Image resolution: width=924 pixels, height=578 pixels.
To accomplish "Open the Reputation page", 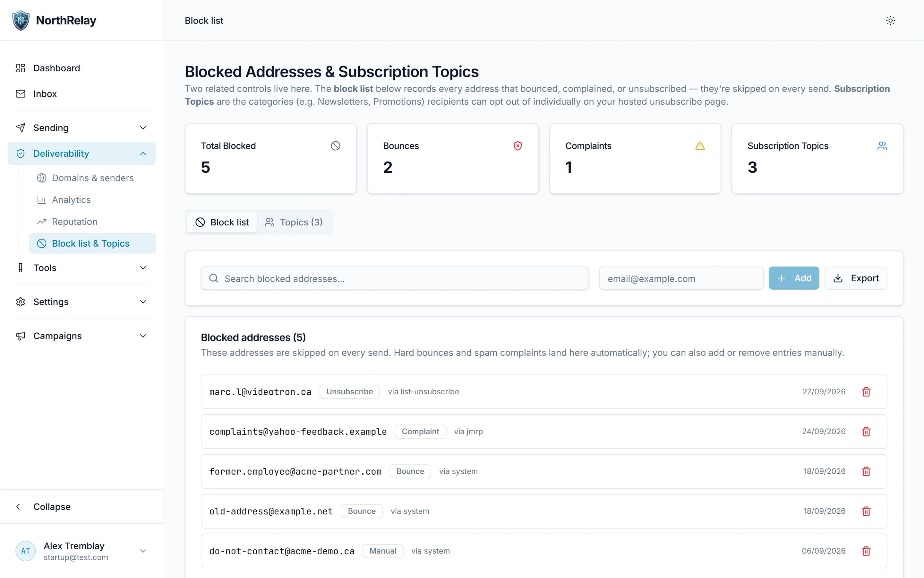I will point(92,222).
